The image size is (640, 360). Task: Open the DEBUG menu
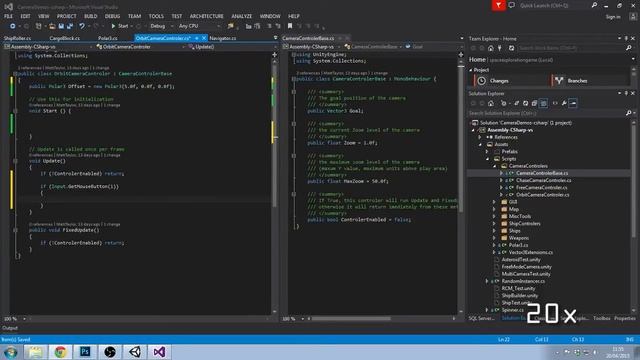[x=112, y=16]
